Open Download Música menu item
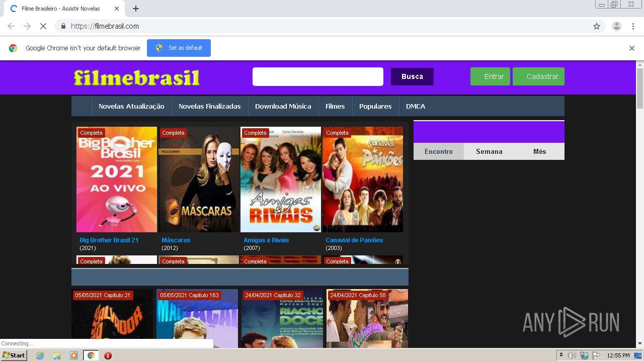The height and width of the screenshot is (362, 644). (283, 106)
